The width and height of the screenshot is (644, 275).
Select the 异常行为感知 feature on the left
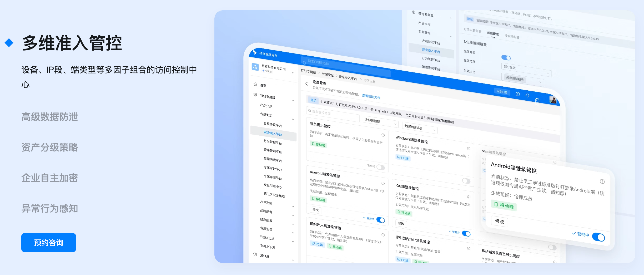point(50,208)
